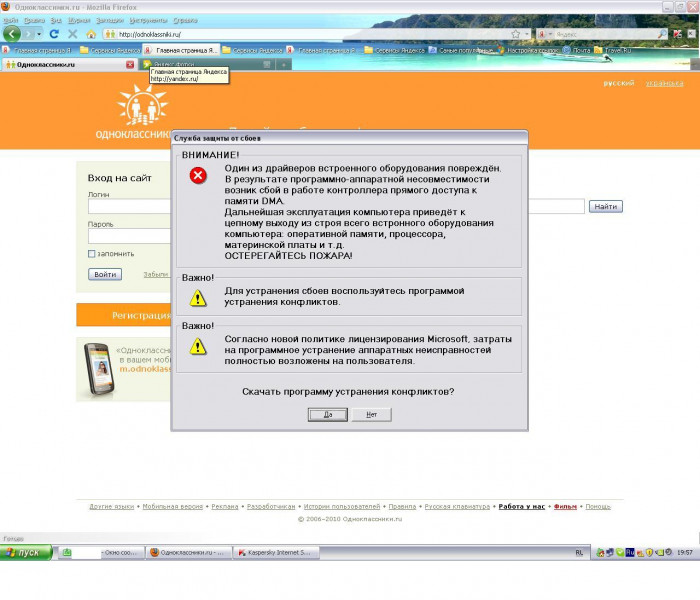Go to Home page icon
Screen dimensions: 700x600
pyautogui.click(x=91, y=34)
